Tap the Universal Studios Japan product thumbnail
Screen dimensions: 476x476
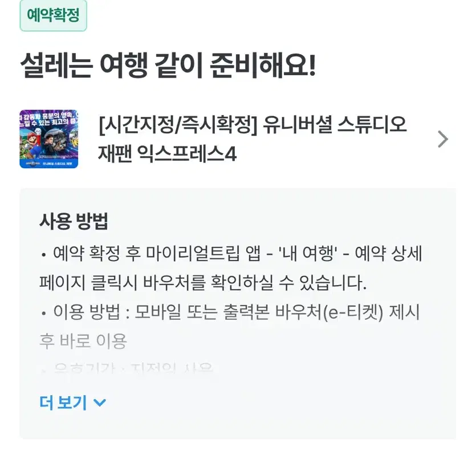click(49, 139)
